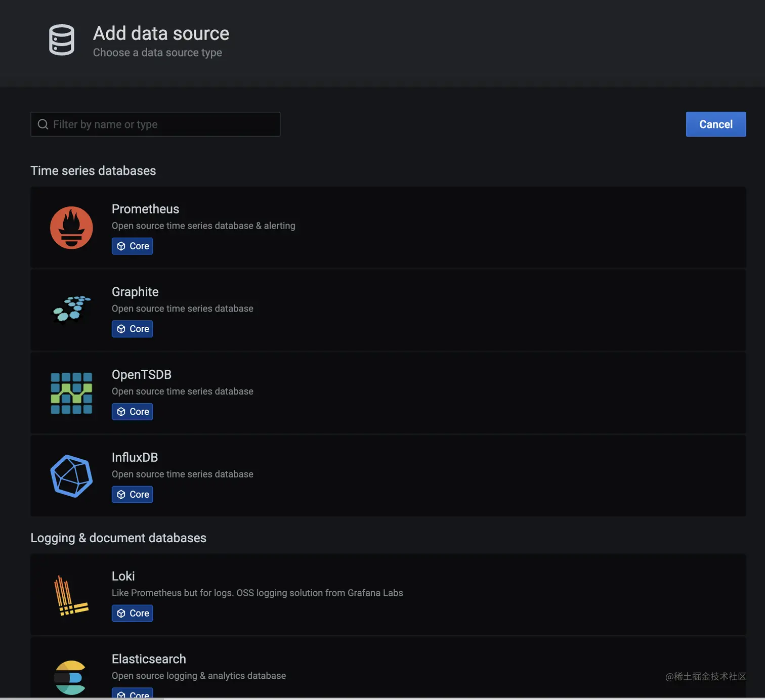Click OpenTSDB's 'Open source time series database' description

point(183,391)
